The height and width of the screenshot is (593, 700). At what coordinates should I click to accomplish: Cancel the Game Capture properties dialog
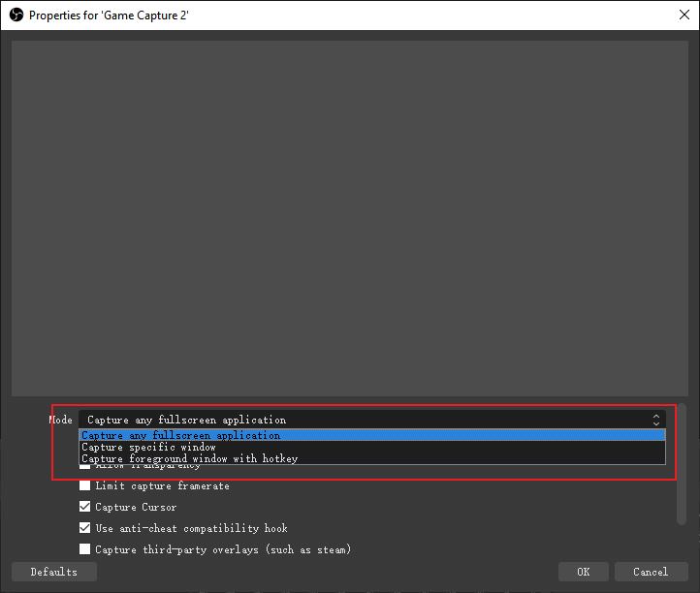click(x=651, y=572)
